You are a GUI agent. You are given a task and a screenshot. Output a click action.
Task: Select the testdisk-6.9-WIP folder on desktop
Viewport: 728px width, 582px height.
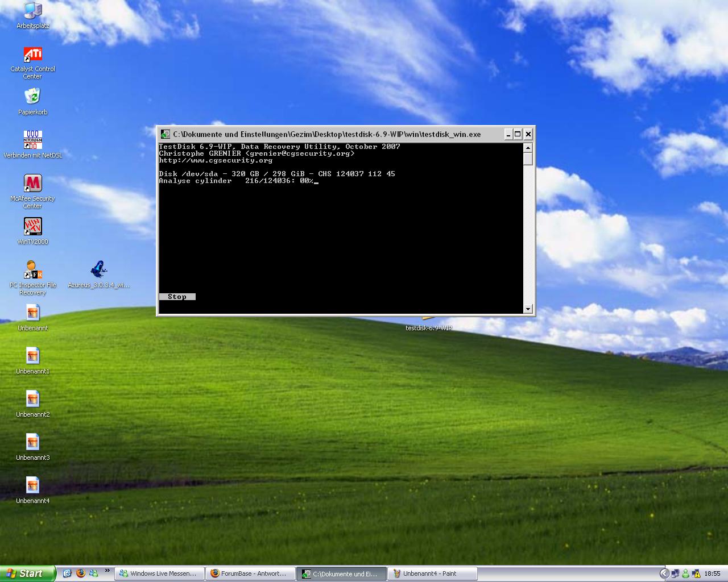coord(429,324)
